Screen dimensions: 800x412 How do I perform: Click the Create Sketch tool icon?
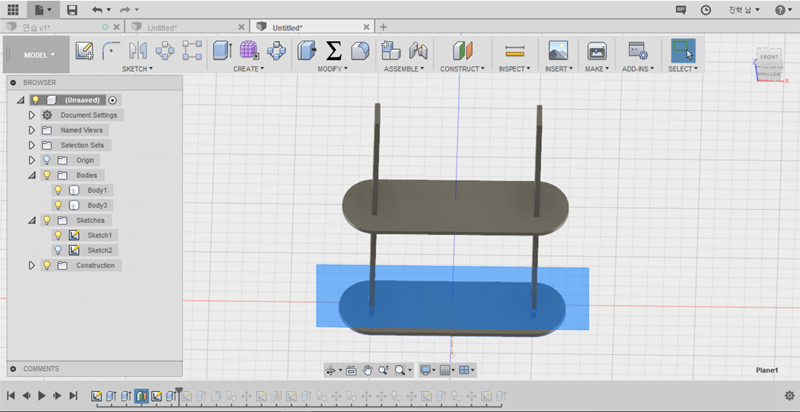click(84, 50)
